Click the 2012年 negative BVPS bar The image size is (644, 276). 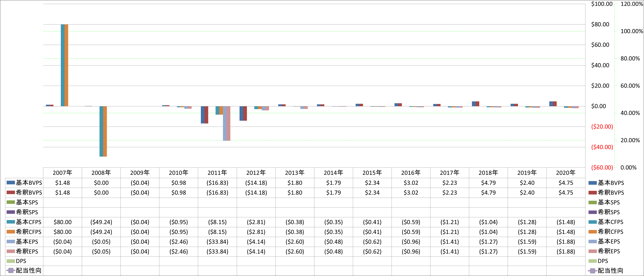tap(243, 114)
